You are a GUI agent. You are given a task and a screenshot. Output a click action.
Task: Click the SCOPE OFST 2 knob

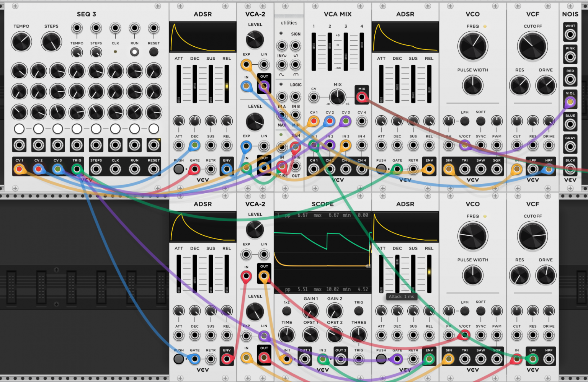[x=335, y=335]
